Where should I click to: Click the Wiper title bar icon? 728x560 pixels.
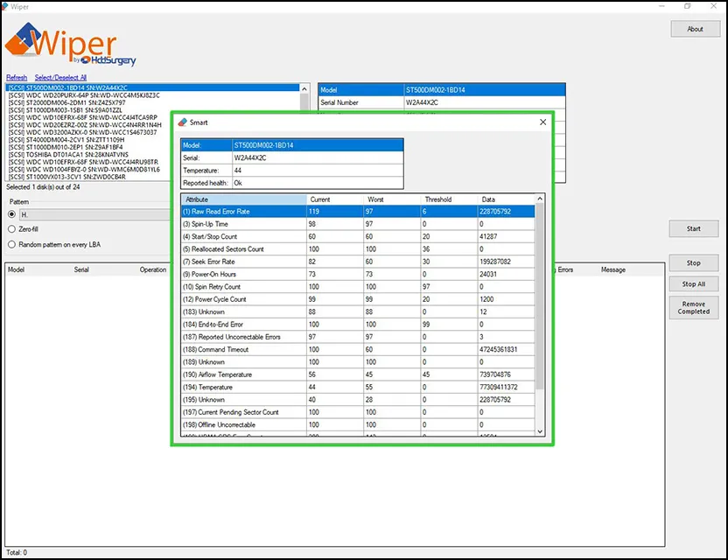tap(4, 6)
